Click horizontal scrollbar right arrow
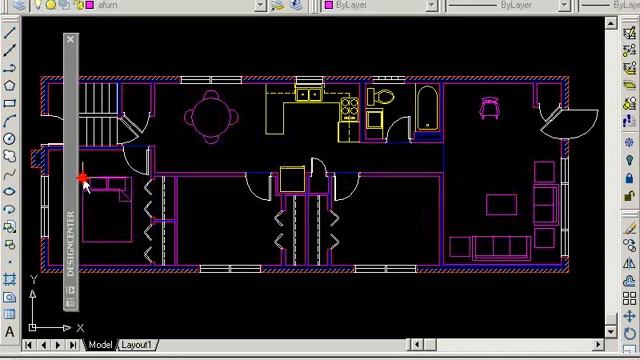The width and height of the screenshot is (640, 360). [x=598, y=345]
